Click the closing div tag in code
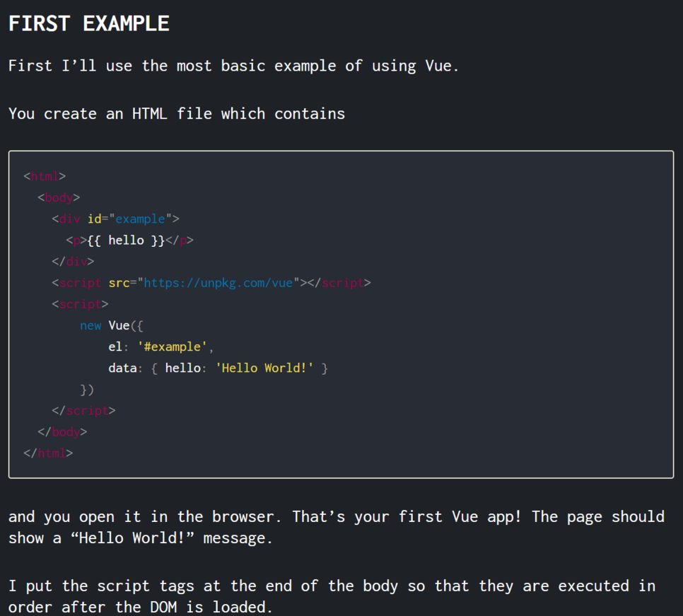 (x=73, y=262)
